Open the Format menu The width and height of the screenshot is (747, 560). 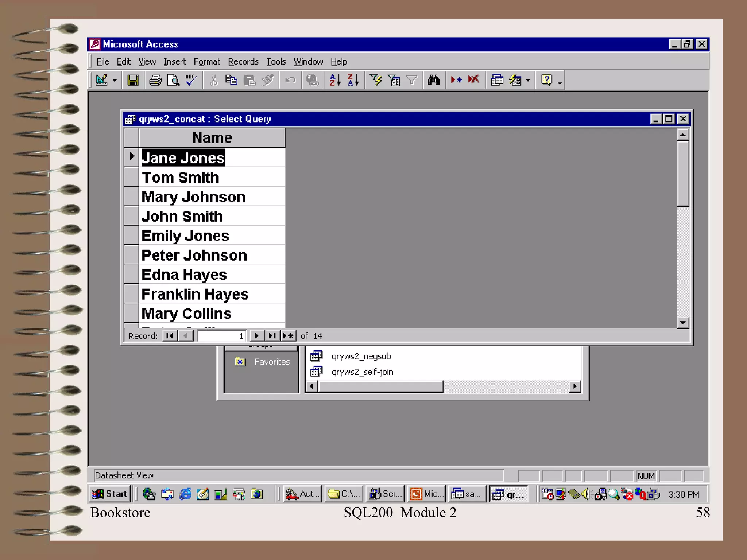point(206,62)
